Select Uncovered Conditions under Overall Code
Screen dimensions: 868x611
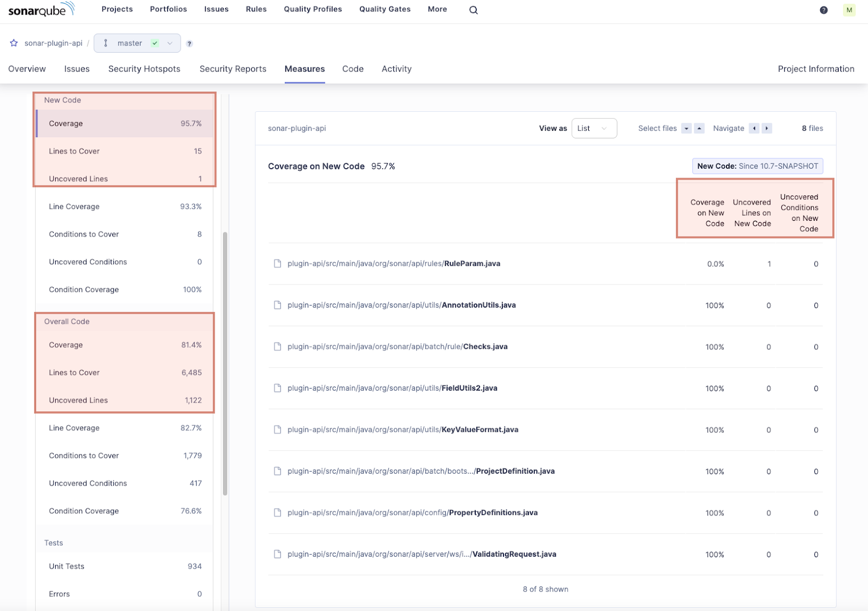[x=87, y=483]
